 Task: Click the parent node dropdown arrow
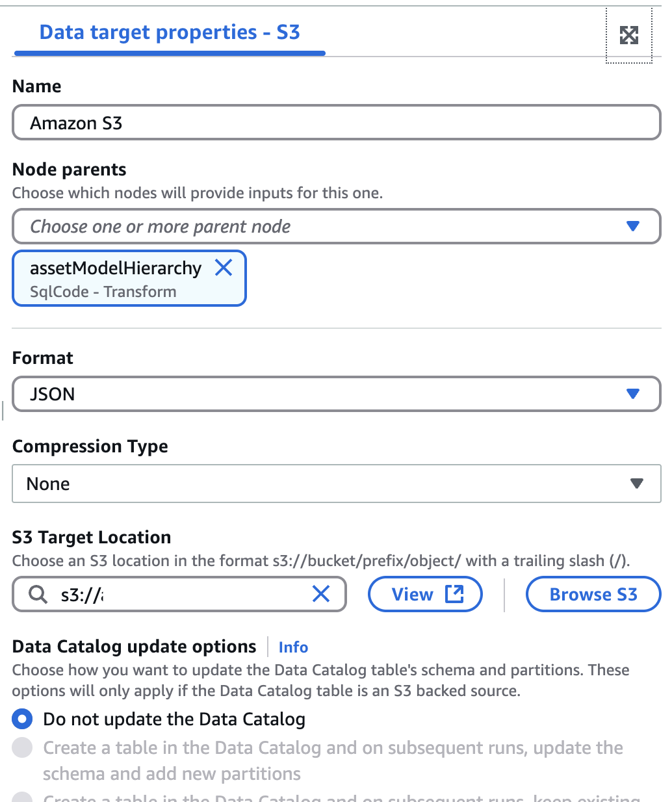(632, 226)
